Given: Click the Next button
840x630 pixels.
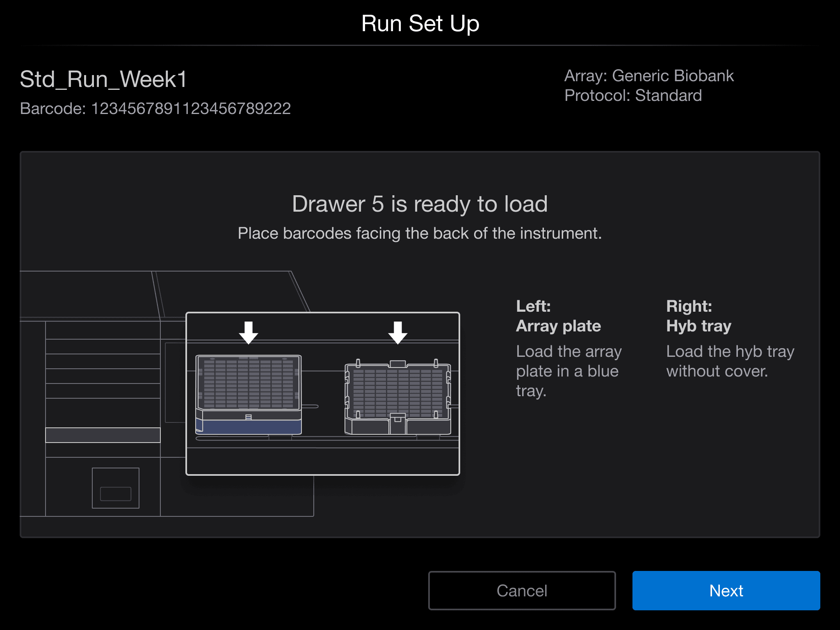Looking at the screenshot, I should tap(726, 591).
